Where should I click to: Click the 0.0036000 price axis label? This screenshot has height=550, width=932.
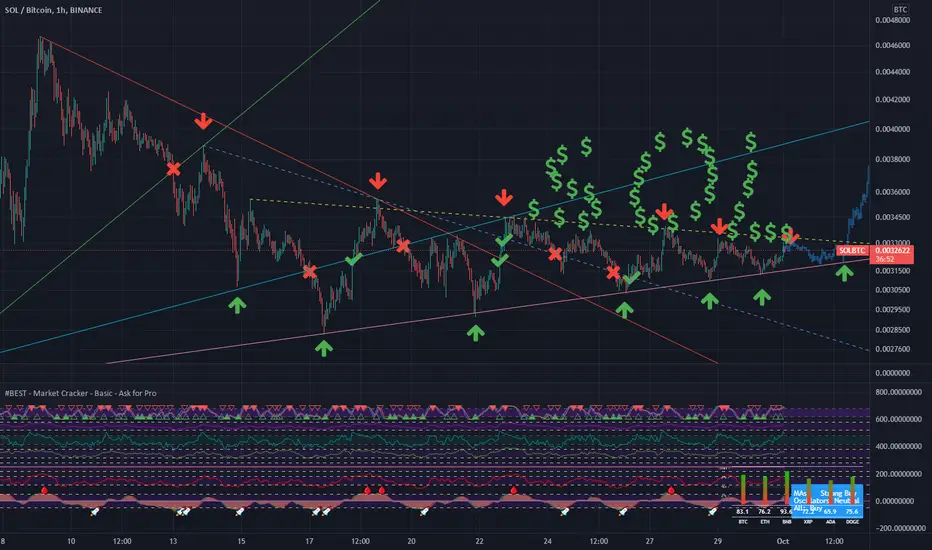coord(892,192)
